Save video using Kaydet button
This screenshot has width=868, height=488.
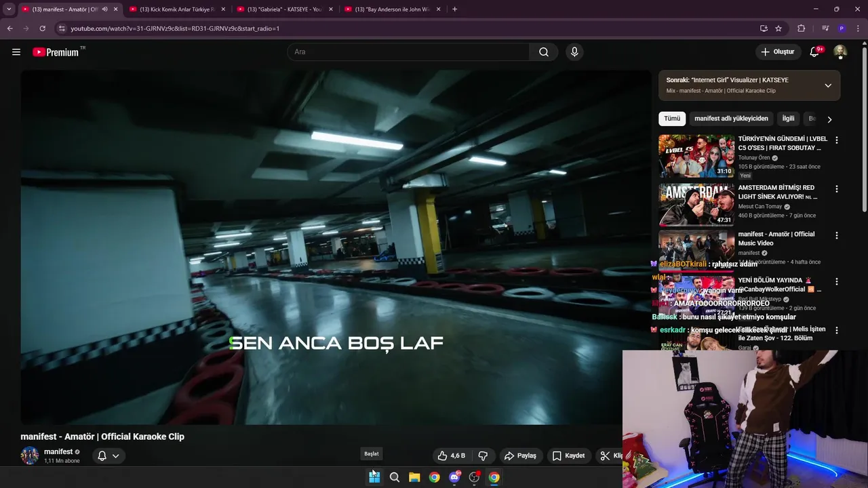[568, 455]
